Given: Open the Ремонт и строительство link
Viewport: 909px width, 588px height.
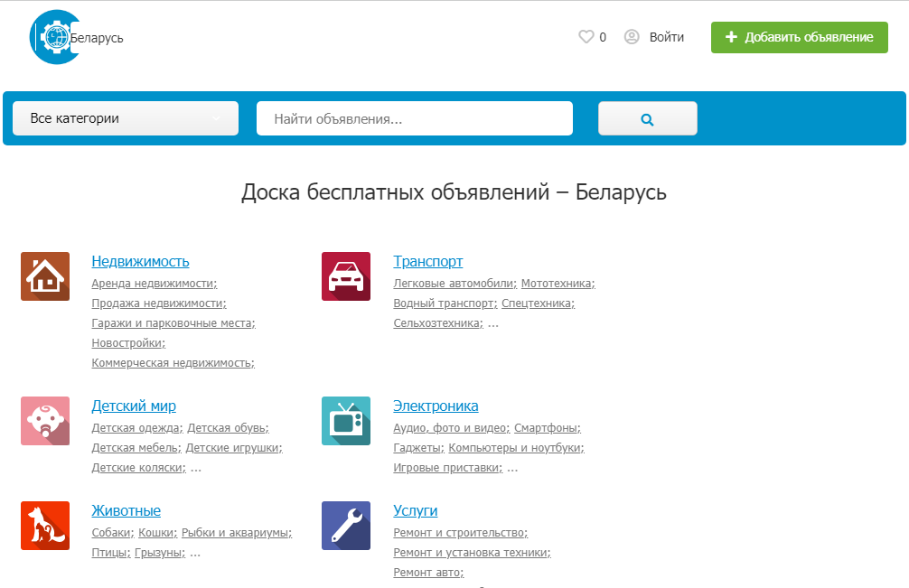Looking at the screenshot, I should click(460, 533).
